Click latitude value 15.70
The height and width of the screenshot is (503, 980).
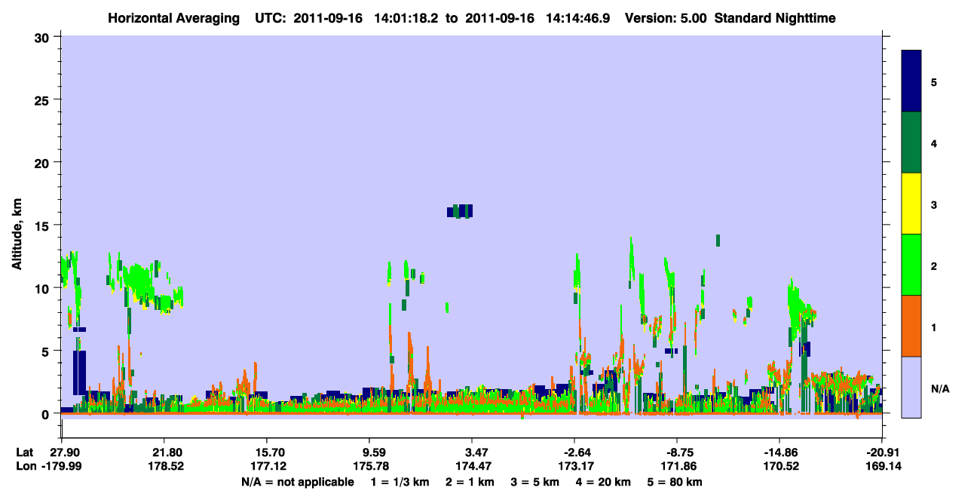point(266,452)
